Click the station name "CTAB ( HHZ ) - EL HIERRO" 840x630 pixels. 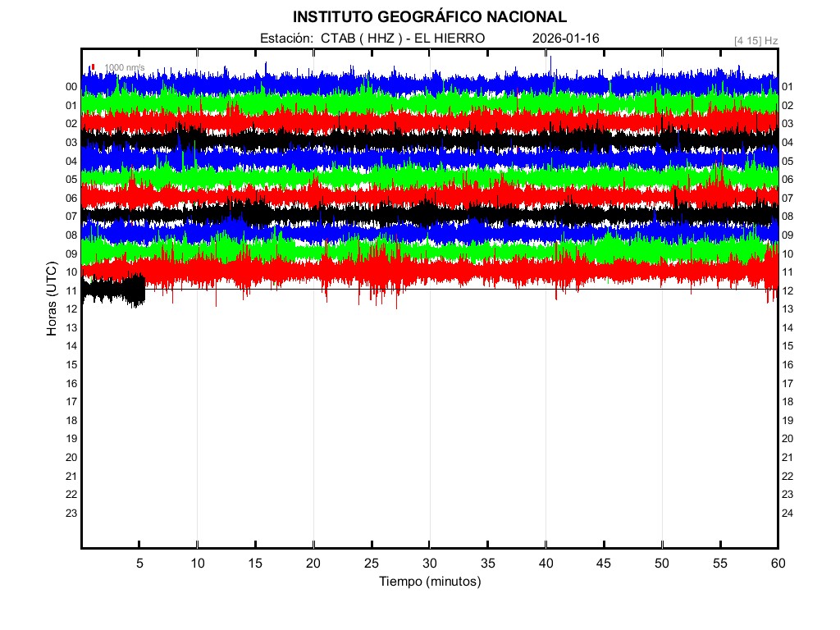[403, 39]
